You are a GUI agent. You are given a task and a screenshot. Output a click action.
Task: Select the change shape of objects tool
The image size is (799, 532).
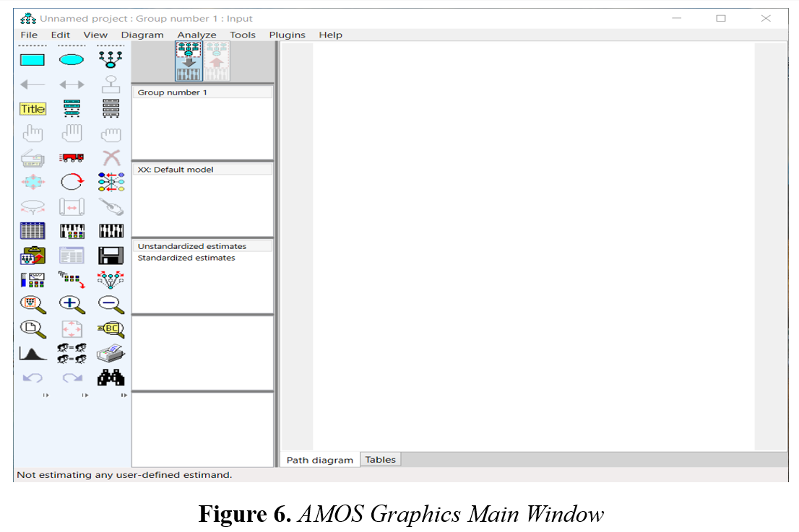[x=32, y=182]
